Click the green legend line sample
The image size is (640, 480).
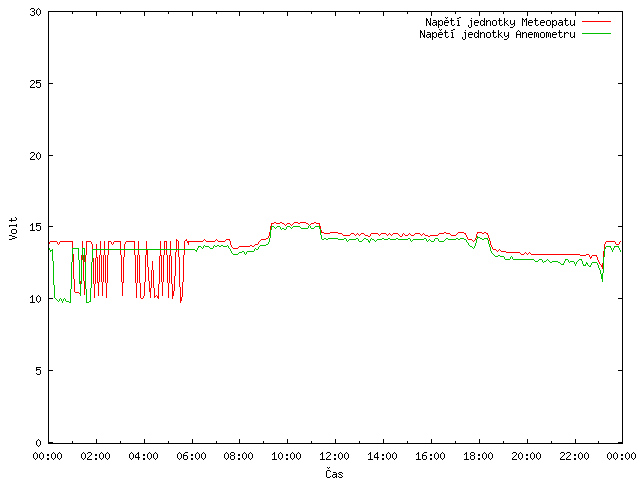(596, 34)
